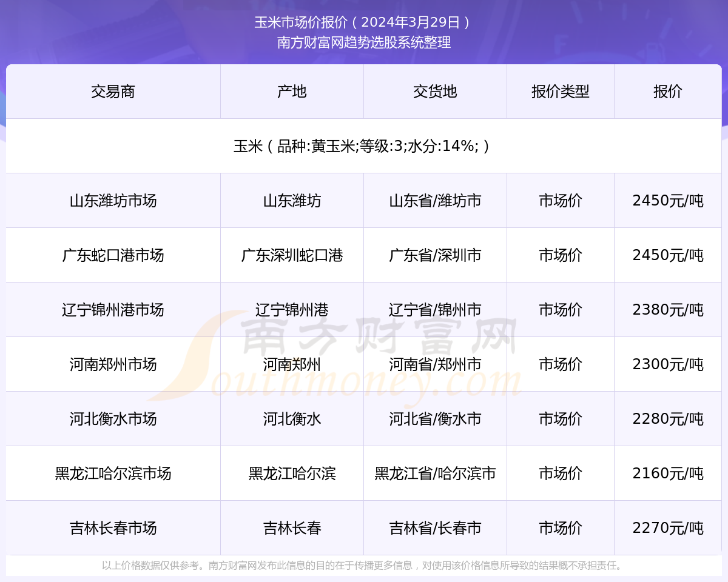This screenshot has width=728, height=582.
Task: Select the 黑龙江哈尔滨市场 trader cell
Action: point(113,473)
